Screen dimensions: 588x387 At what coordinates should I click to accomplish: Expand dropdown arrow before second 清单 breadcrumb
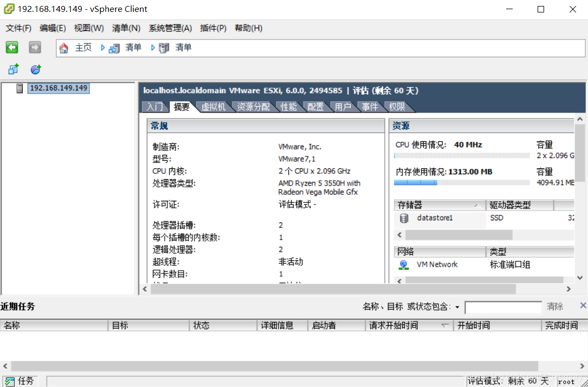point(153,48)
